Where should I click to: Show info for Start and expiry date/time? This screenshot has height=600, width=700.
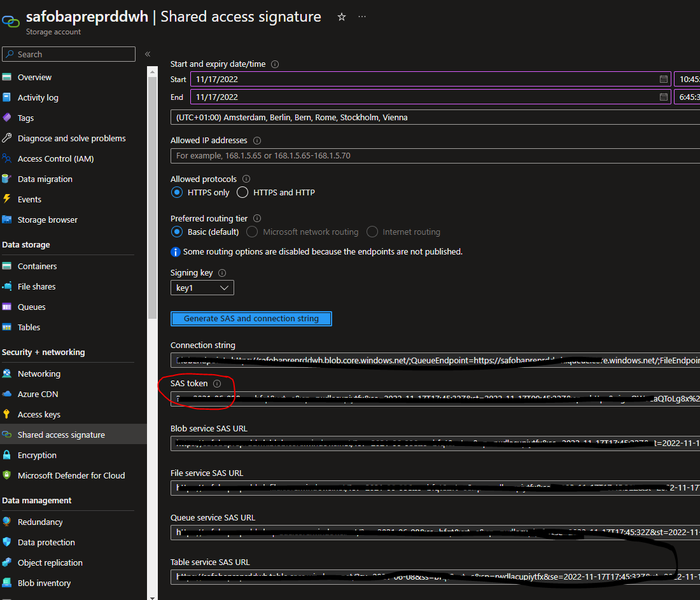point(275,64)
